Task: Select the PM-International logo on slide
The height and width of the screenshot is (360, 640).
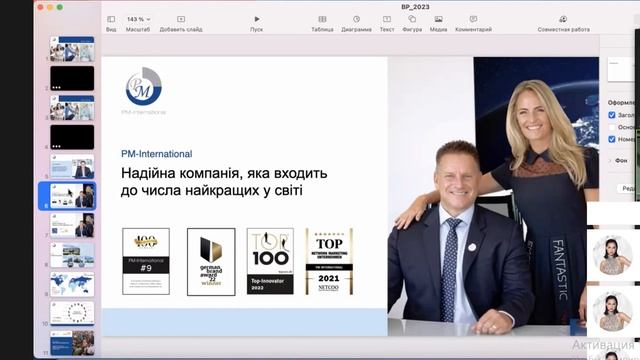Action: [144, 91]
